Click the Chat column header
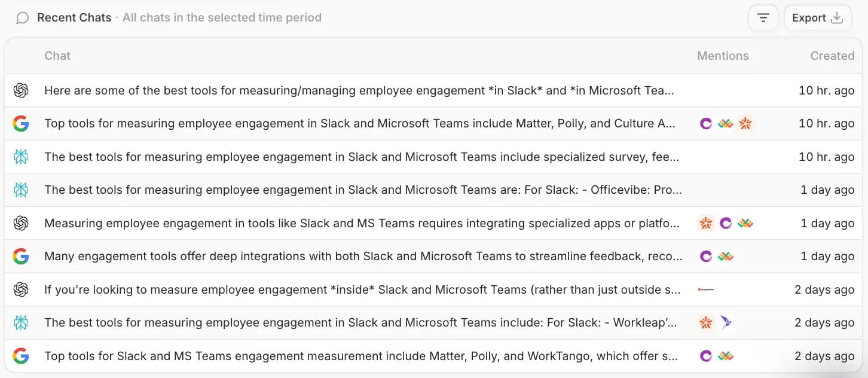 tap(57, 56)
